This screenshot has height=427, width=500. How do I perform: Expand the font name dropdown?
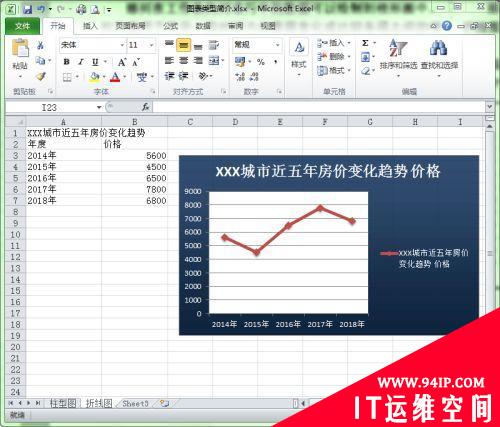[122, 45]
